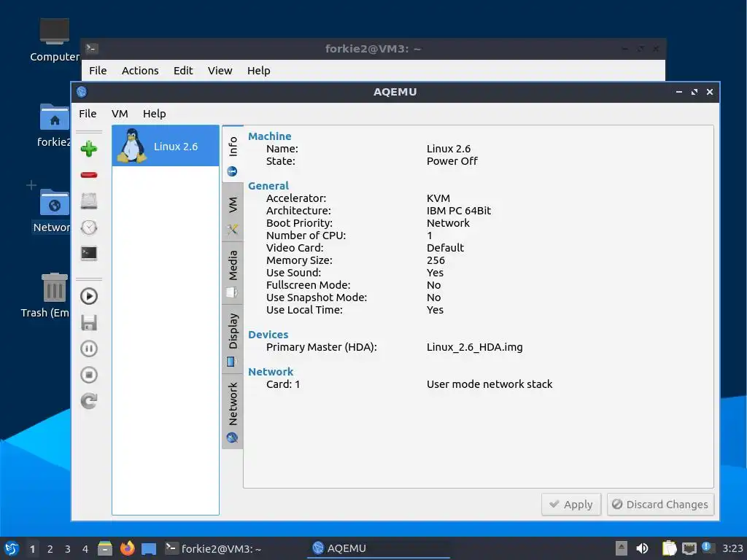Click the update notifier tray icon
Image resolution: width=747 pixels, height=560 pixels.
point(708,548)
